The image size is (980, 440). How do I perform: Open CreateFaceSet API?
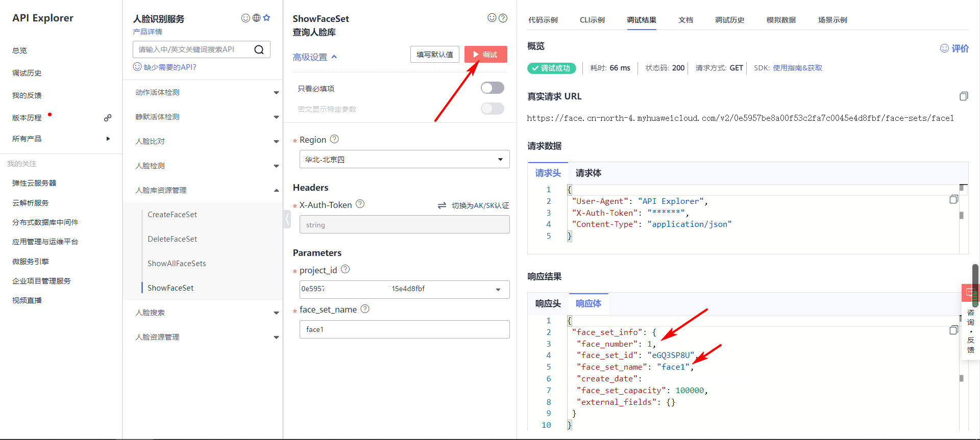pyautogui.click(x=172, y=215)
